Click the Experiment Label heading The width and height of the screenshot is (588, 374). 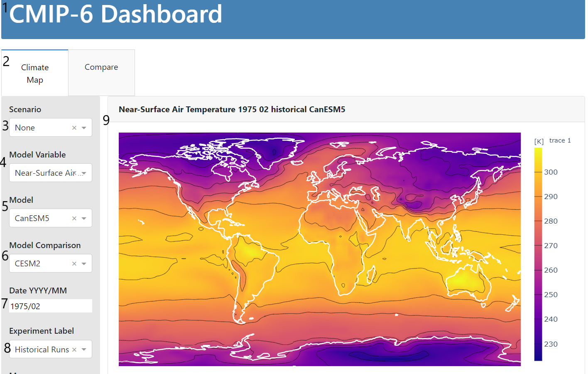42,331
